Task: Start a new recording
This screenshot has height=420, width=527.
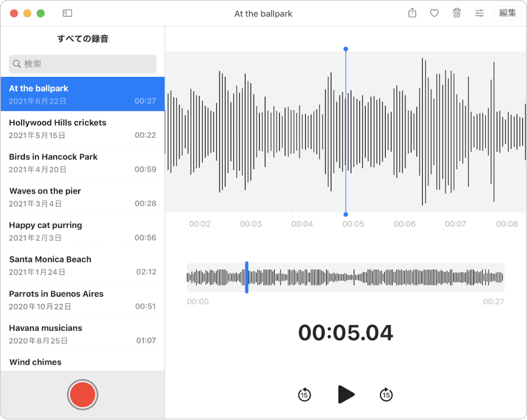Action: pyautogui.click(x=83, y=395)
